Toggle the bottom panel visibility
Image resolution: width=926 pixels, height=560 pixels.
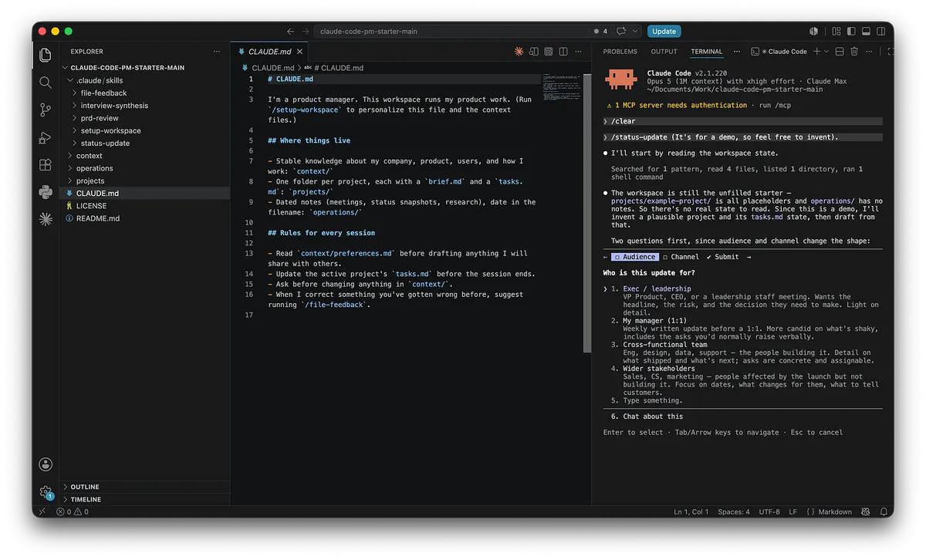point(866,32)
